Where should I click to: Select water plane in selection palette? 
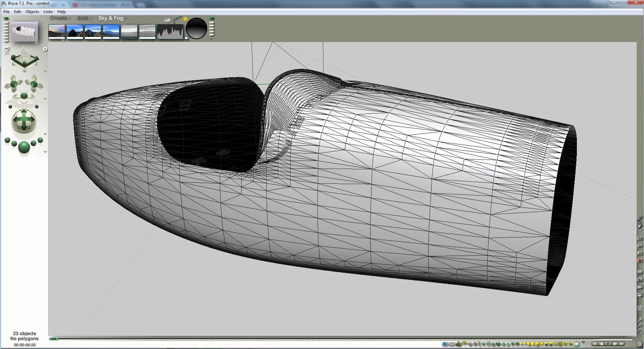[x=445, y=344]
